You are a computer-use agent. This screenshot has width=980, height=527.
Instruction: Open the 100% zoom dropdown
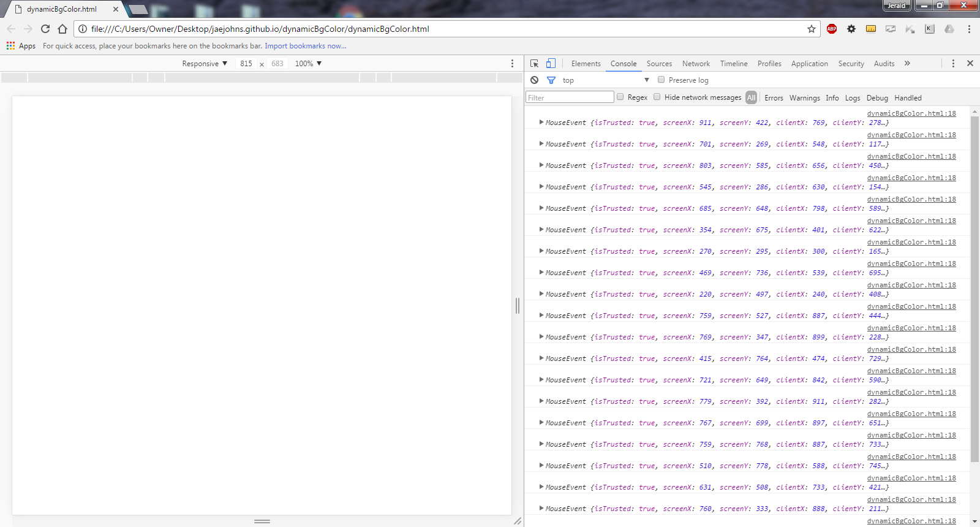pyautogui.click(x=308, y=64)
